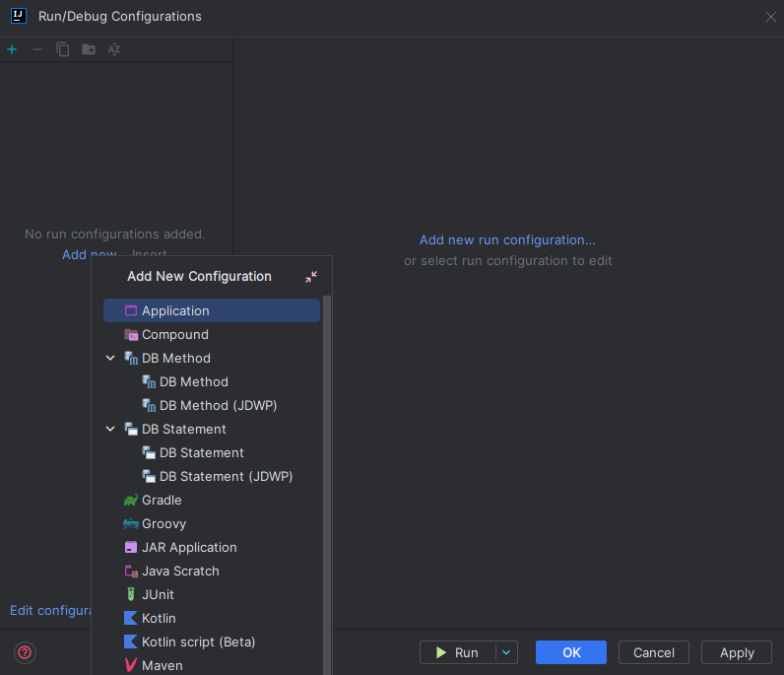Click the Sort Configurations A-Z icon
Viewport: 784px width, 675px height.
pyautogui.click(x=114, y=49)
